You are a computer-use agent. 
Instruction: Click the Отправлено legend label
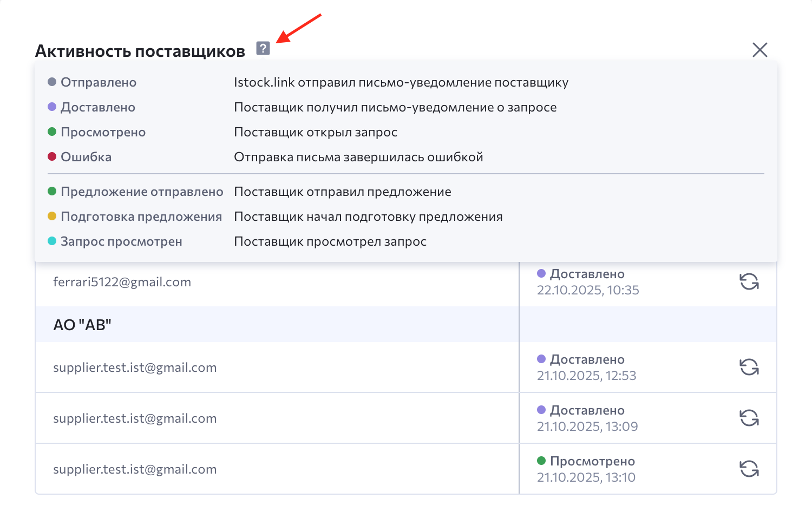(99, 82)
